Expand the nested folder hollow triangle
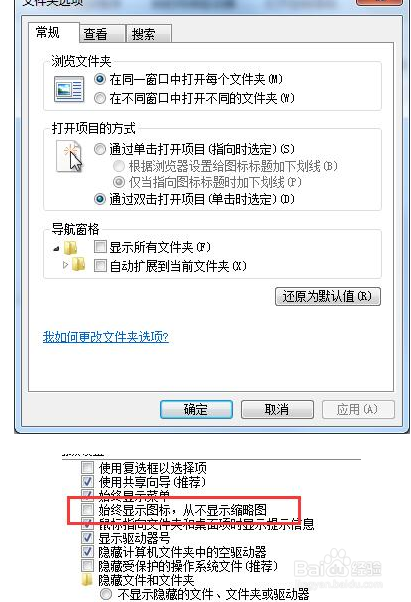This screenshot has width=411, height=602. click(x=65, y=265)
